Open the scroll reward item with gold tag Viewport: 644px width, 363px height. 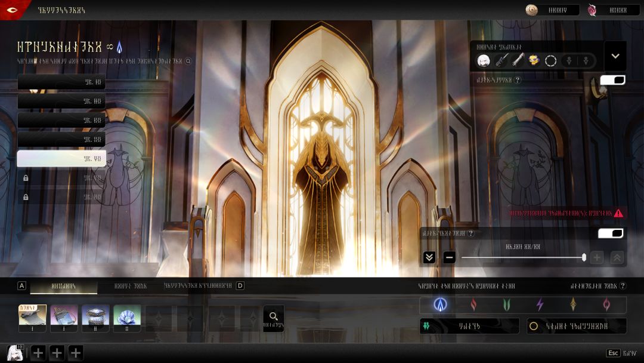(x=32, y=318)
